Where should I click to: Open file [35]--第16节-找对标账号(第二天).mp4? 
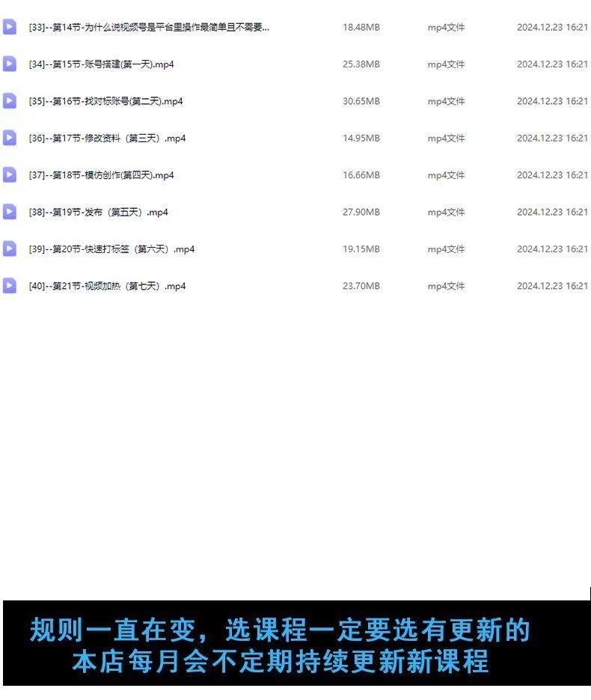coord(105,101)
